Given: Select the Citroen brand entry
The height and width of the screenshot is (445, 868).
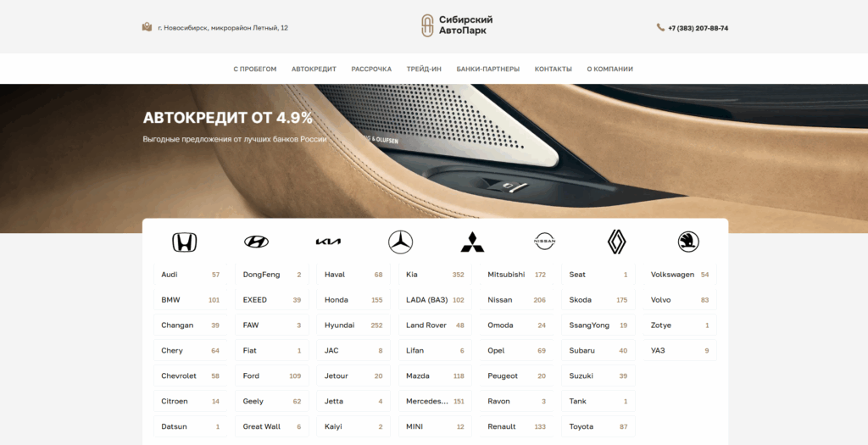Looking at the screenshot, I should point(191,401).
